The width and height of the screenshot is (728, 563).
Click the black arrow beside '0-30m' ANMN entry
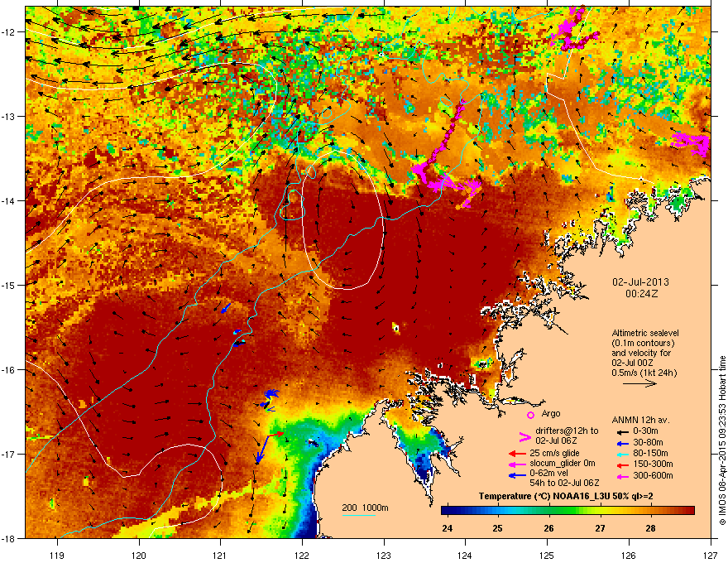623,431
